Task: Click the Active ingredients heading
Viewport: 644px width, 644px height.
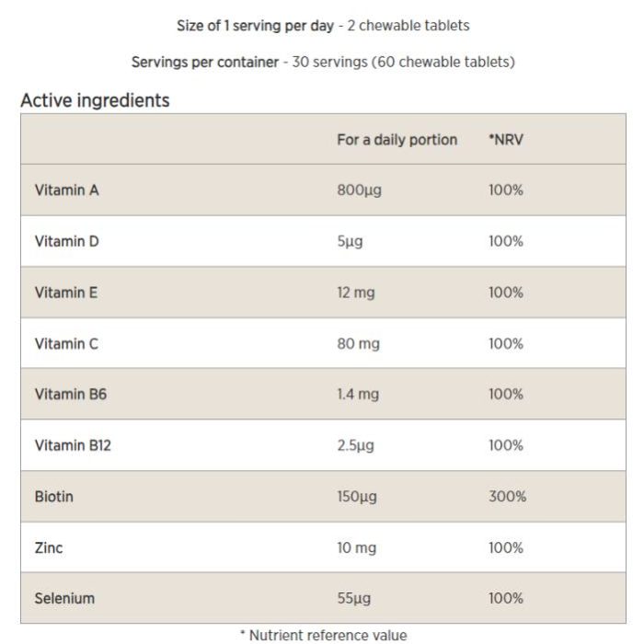Action: [x=95, y=100]
